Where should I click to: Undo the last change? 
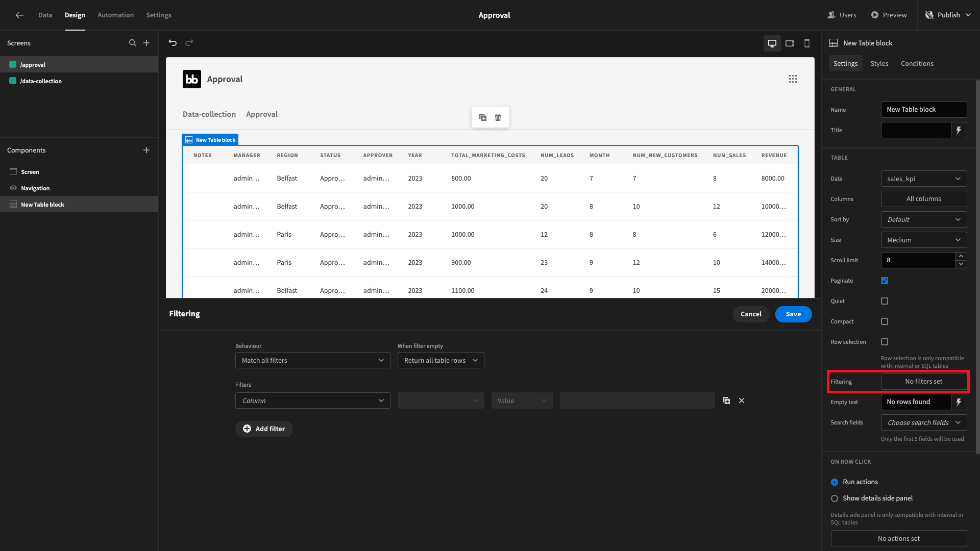coord(173,43)
